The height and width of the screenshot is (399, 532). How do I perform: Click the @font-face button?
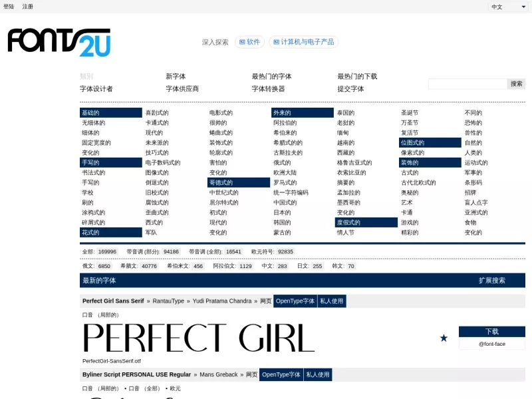pos(492,344)
